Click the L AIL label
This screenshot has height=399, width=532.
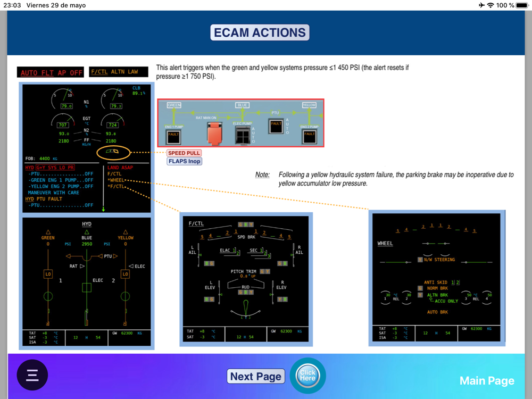pyautogui.click(x=193, y=250)
